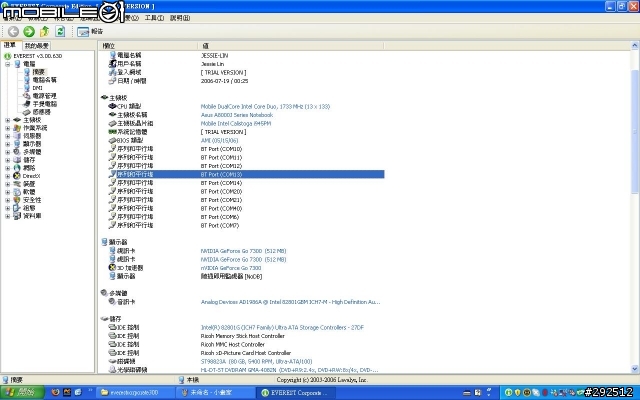
Task: Select the 摘要 summary tree item
Action: coord(39,72)
